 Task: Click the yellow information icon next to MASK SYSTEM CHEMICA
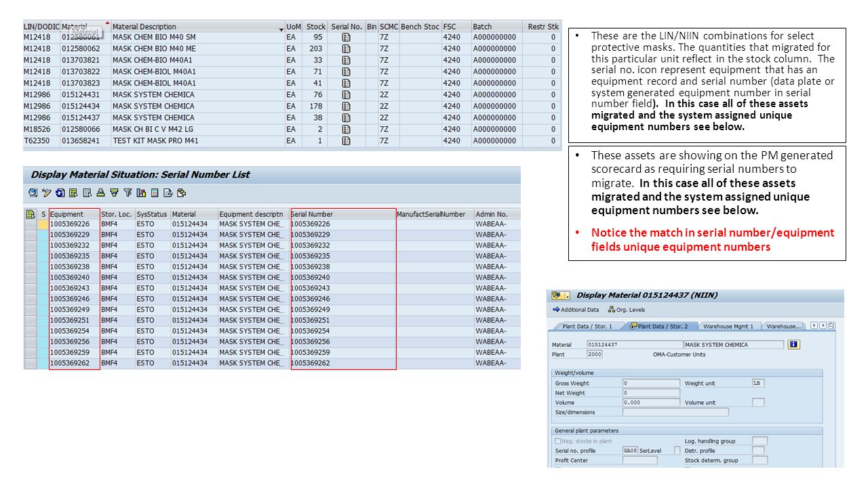point(794,344)
